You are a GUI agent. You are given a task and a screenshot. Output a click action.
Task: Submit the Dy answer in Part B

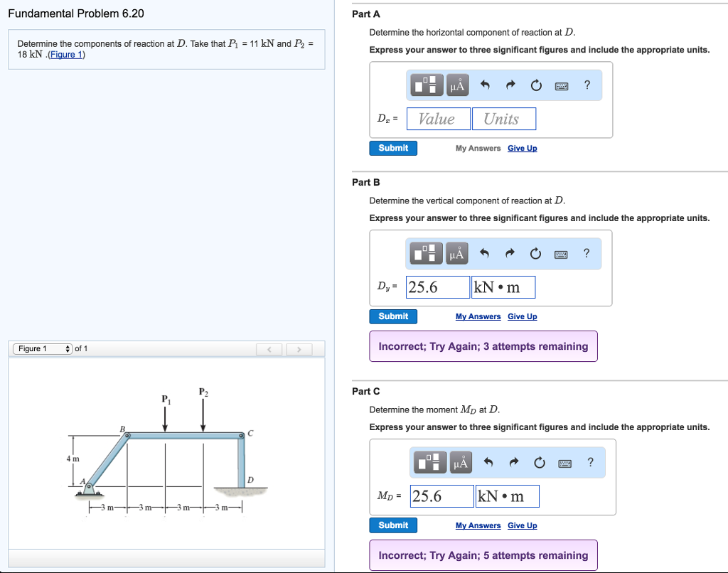click(x=392, y=316)
